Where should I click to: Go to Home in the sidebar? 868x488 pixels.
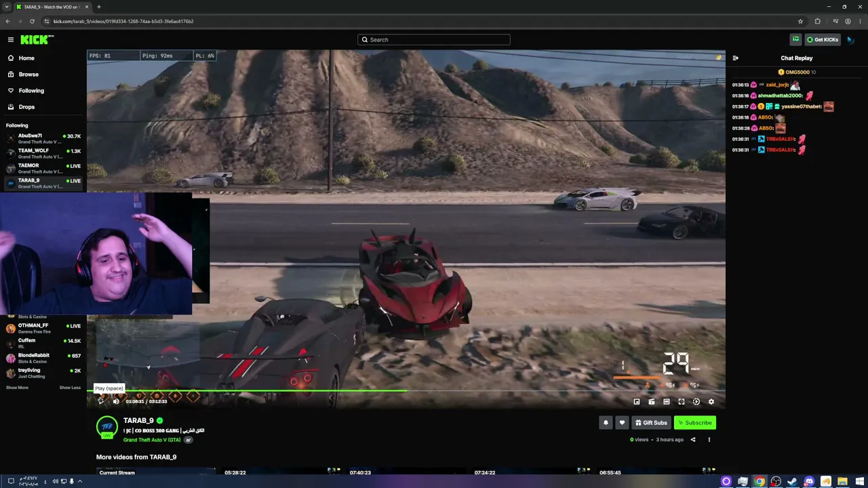coord(26,58)
